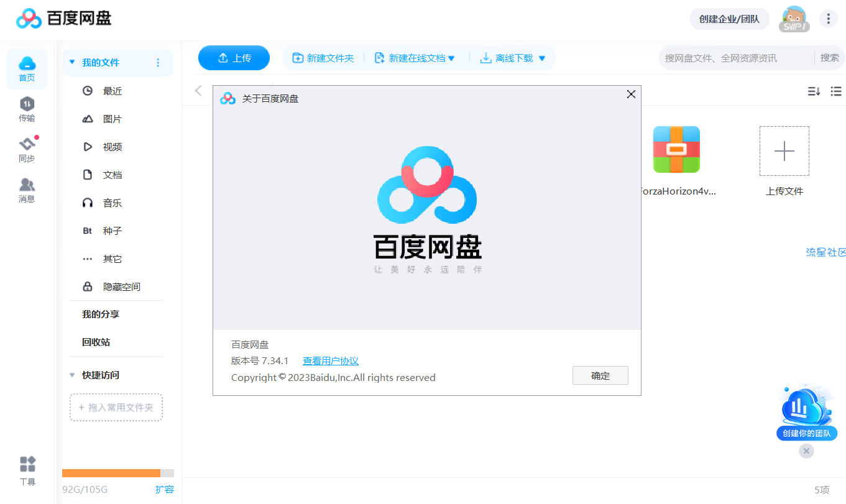This screenshot has height=504, width=846.
Task: Open the 查看用户协议 link
Action: (x=330, y=361)
